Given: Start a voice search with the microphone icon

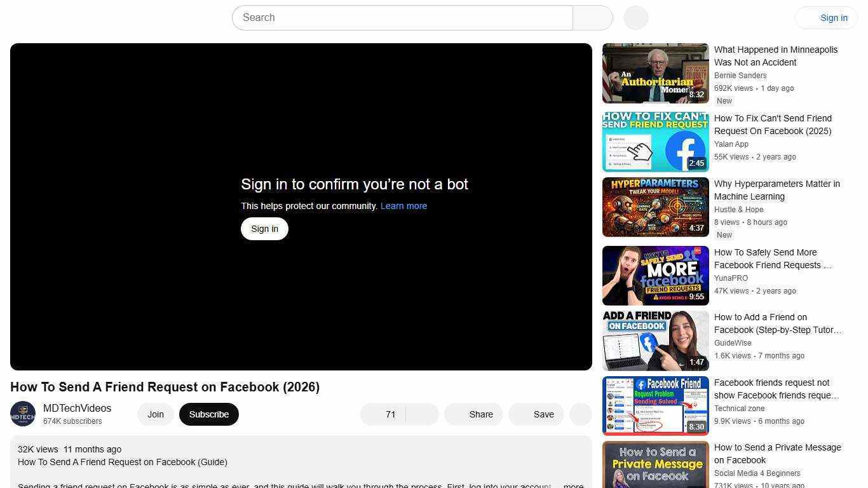Looking at the screenshot, I should point(635,17).
